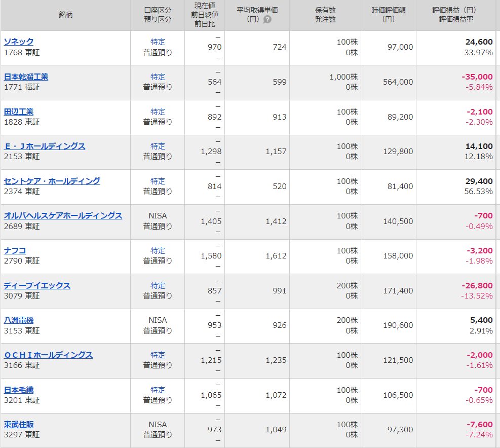Select the 1,000株 holding for 日本乾溜工業
Screen dimensions: 500x448
(344, 77)
